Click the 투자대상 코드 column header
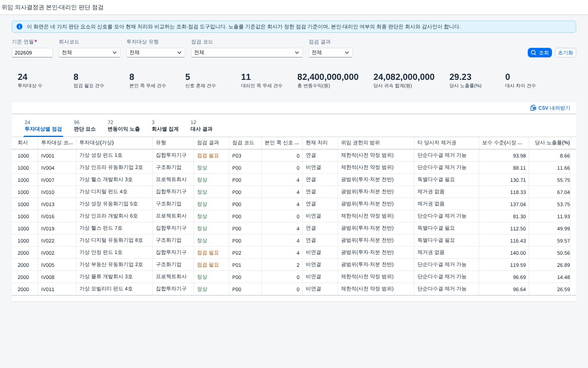This screenshot has height=368, width=588. tap(57, 143)
